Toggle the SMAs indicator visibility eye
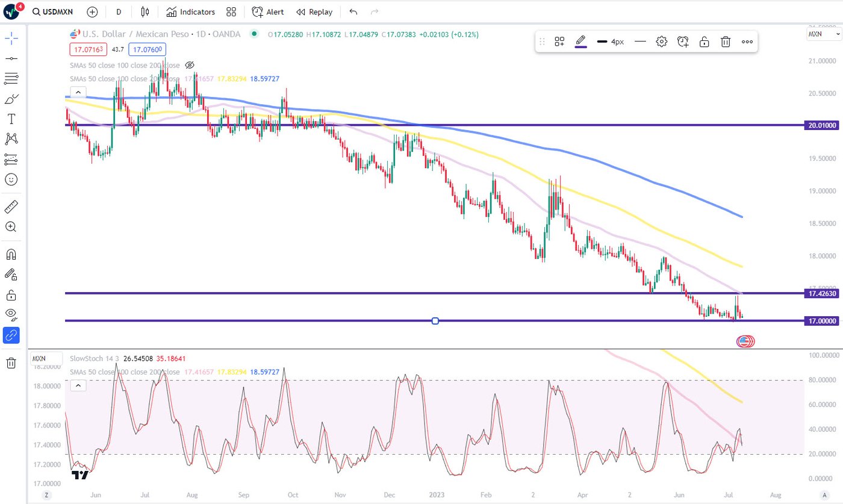Image resolution: width=843 pixels, height=504 pixels. [190, 65]
